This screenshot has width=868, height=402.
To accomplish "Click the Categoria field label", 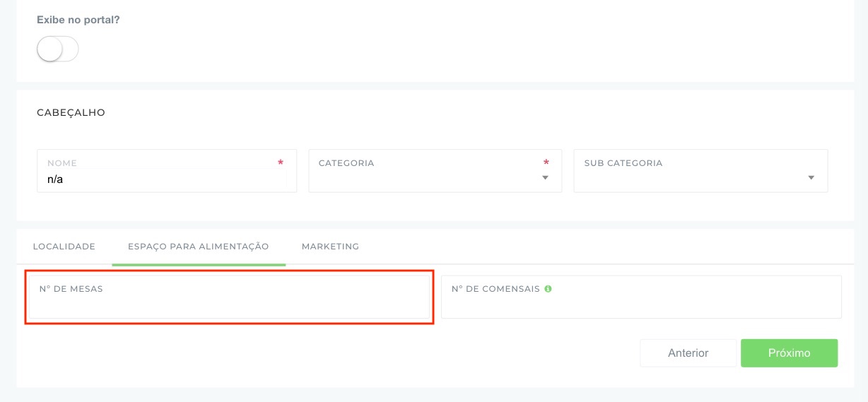I will coord(346,163).
